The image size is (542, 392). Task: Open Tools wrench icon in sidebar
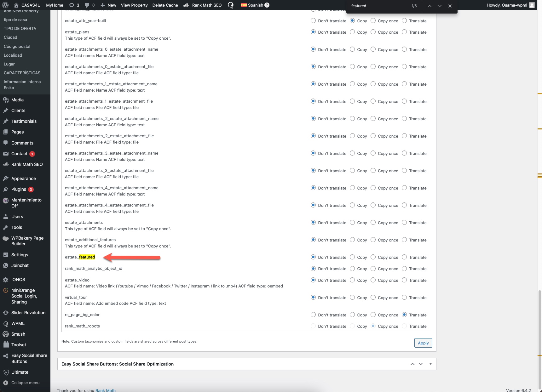pyautogui.click(x=6, y=227)
